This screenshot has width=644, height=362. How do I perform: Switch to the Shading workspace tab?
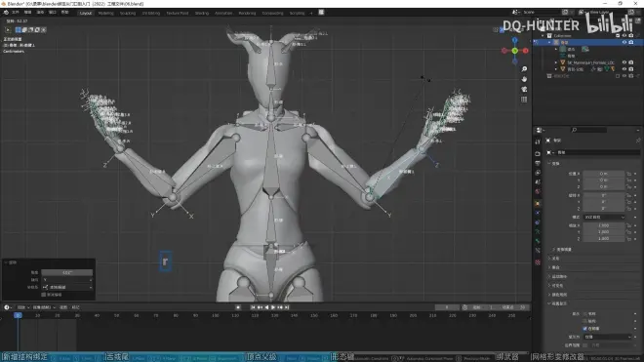[x=202, y=13]
